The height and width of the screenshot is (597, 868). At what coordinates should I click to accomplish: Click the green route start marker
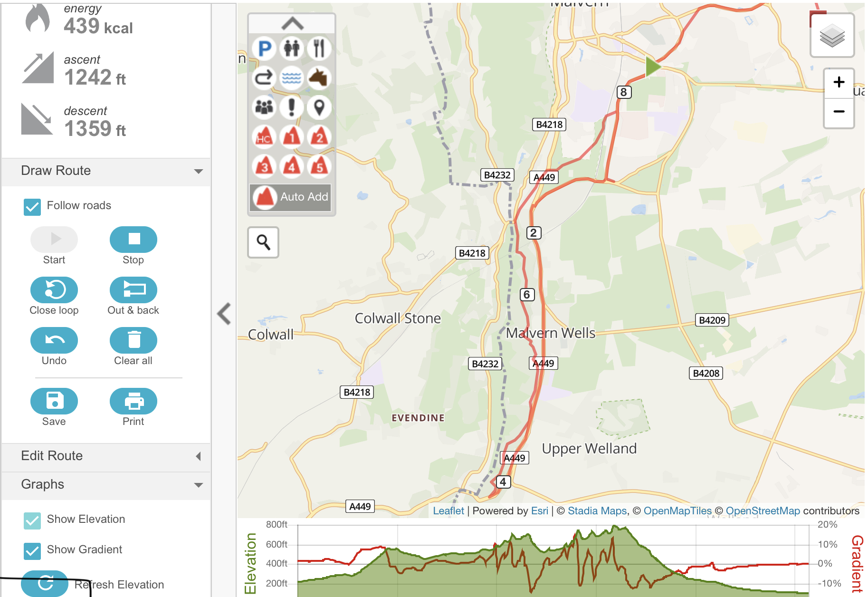pyautogui.click(x=653, y=66)
